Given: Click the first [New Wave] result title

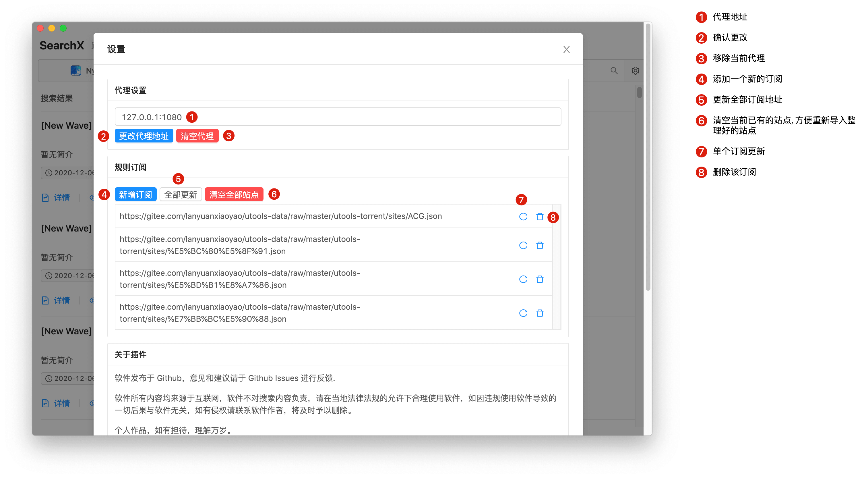Looking at the screenshot, I should (x=66, y=126).
